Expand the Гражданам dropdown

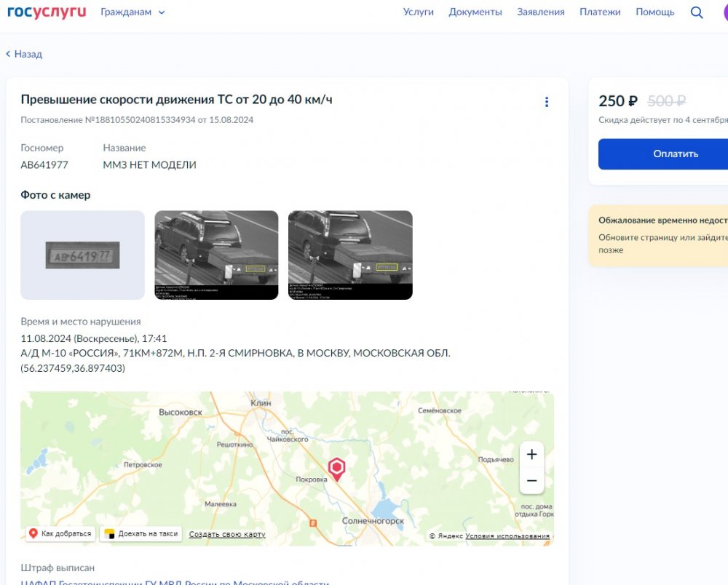tap(132, 12)
